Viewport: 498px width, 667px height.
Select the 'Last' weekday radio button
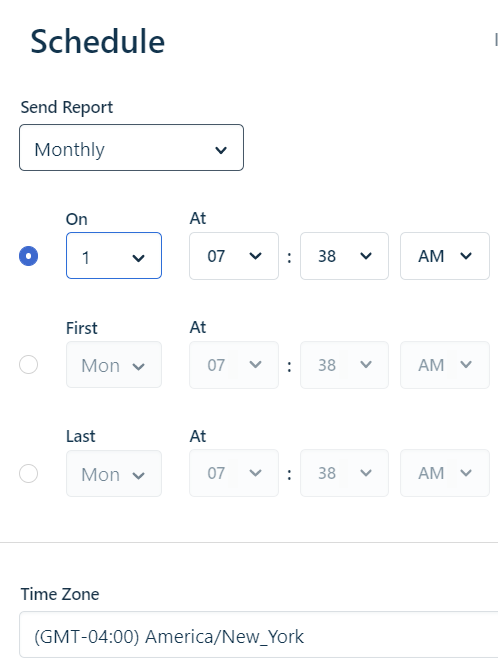click(x=28, y=473)
